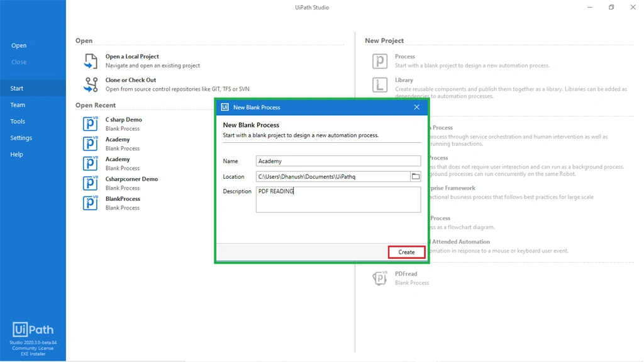Viewport: 644px width, 362px height.
Task: Open recent project BlankProcess
Action: click(x=123, y=199)
